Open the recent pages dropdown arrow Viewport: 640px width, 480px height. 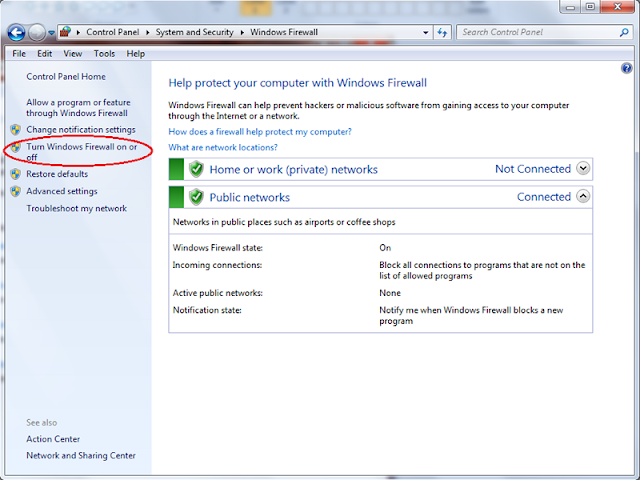[51, 33]
